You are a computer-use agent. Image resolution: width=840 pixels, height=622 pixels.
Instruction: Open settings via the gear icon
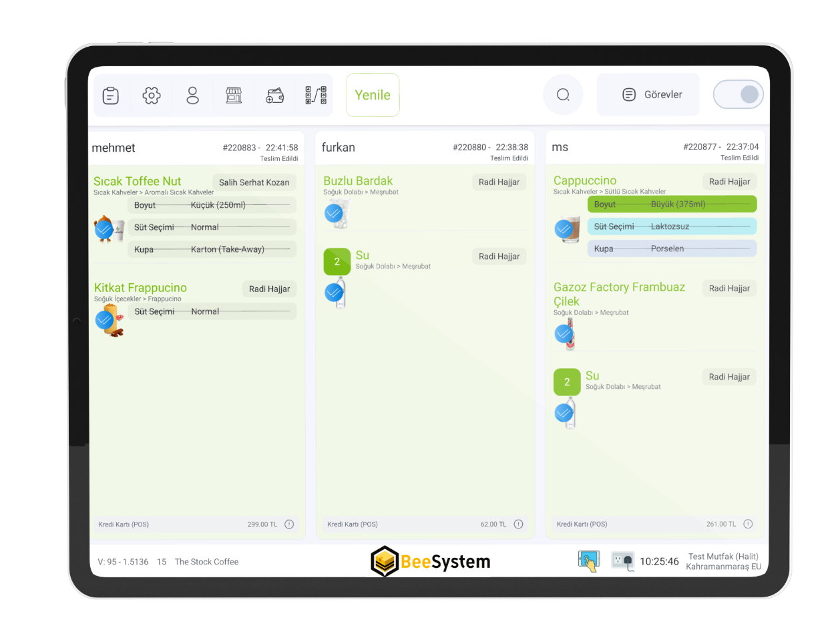pos(152,96)
